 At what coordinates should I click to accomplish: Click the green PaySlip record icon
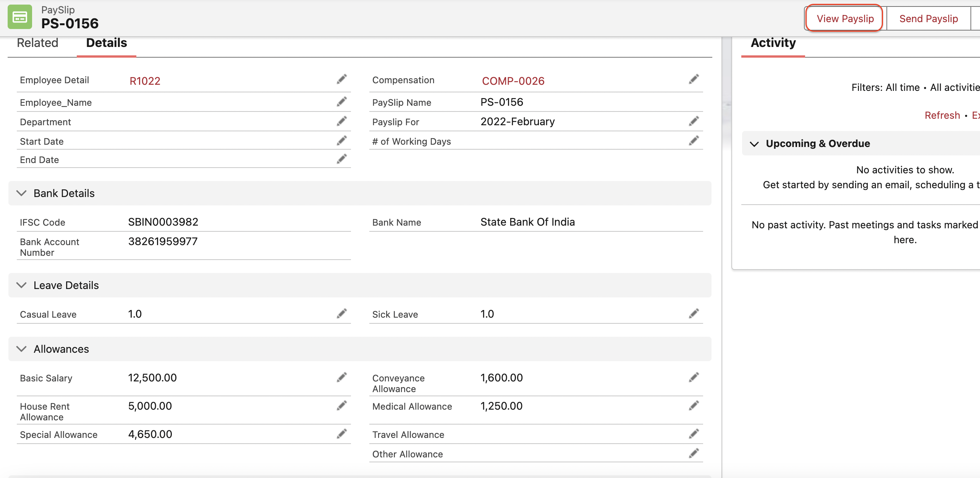[x=20, y=17]
